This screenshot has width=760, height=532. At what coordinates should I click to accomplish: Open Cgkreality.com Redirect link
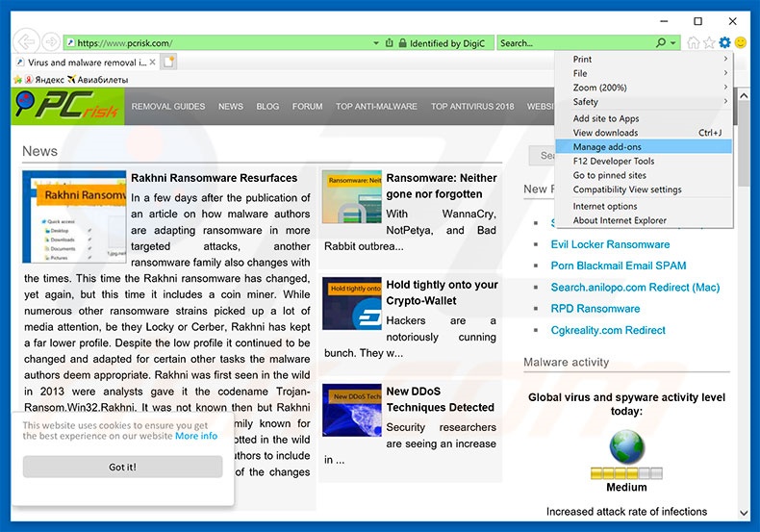pos(608,330)
